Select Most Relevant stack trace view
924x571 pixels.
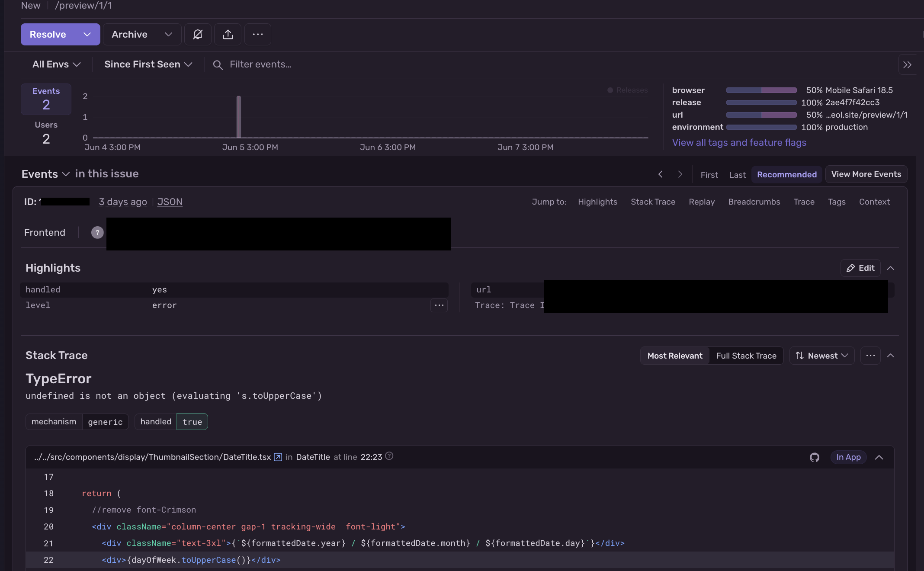(675, 356)
